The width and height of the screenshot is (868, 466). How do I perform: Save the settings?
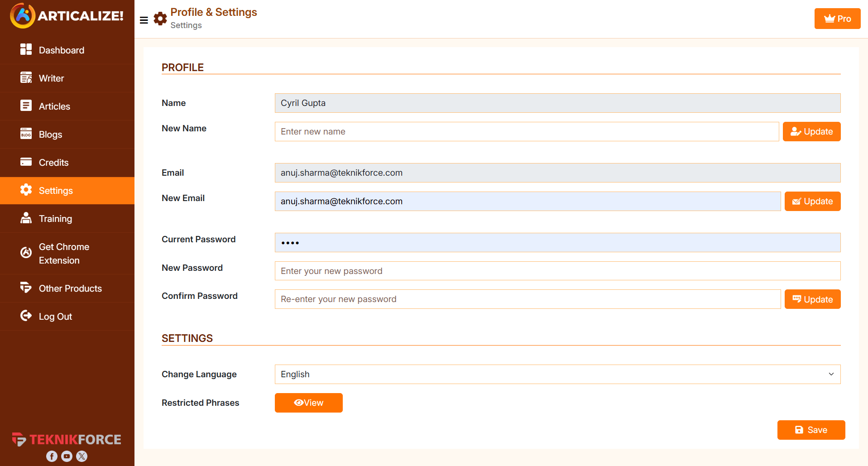tap(811, 430)
